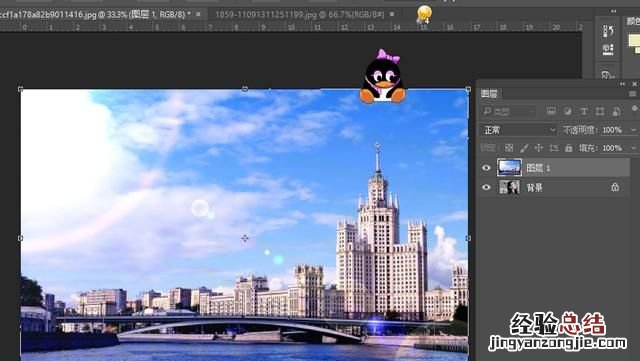Click the 不透明度 label

point(579,130)
